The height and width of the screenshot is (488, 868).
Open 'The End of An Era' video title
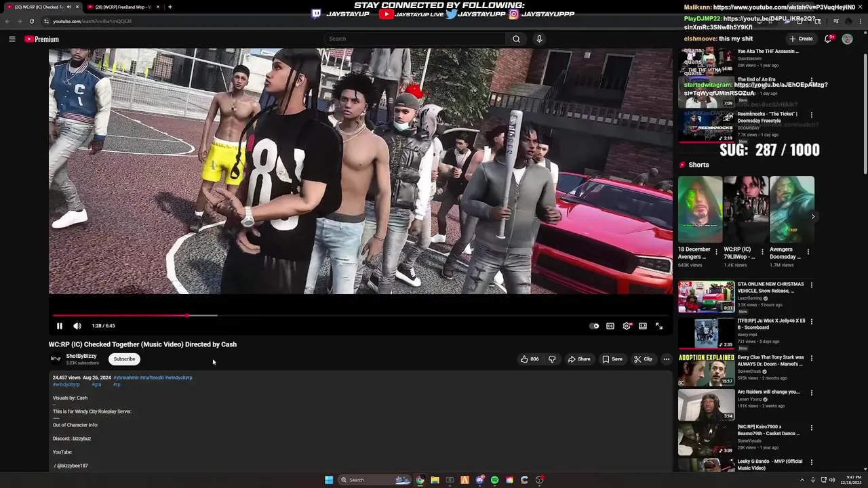[756, 79]
